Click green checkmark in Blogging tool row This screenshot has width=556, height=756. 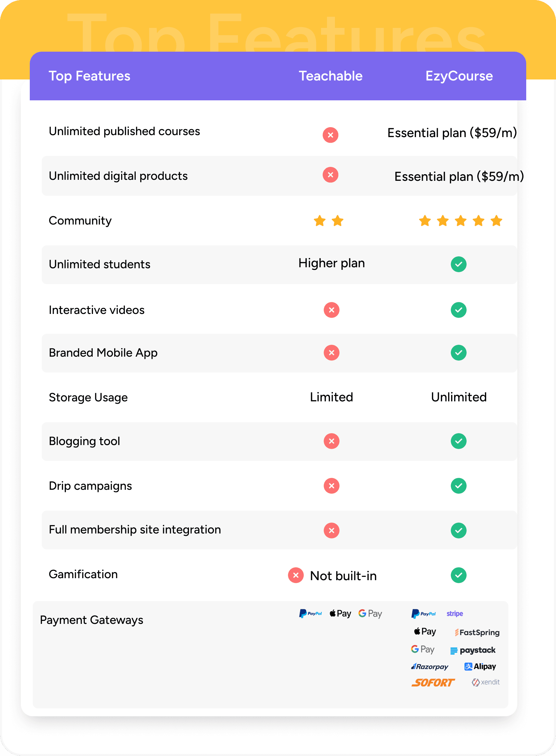coord(458,441)
